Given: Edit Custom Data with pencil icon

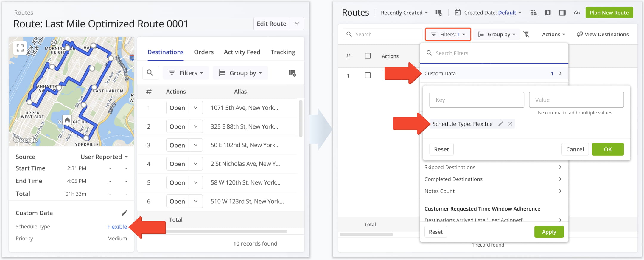Looking at the screenshot, I should [x=125, y=213].
